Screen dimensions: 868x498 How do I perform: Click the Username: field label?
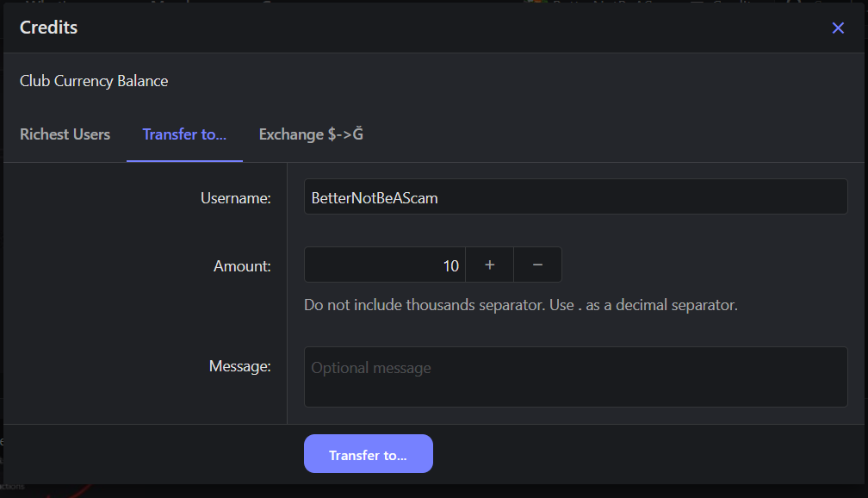235,198
